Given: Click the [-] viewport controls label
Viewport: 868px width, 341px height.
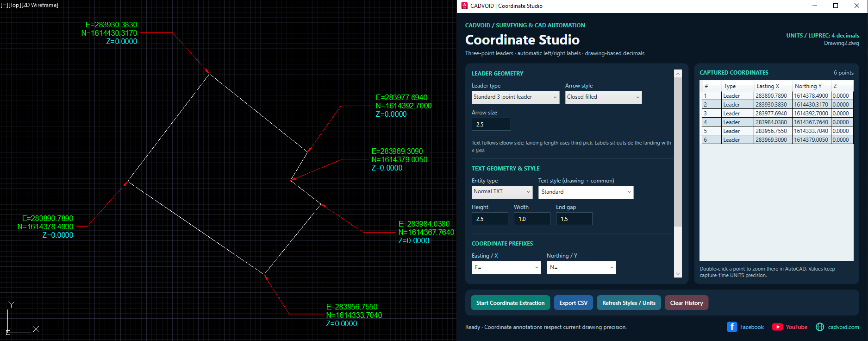Looking at the screenshot, I should (x=5, y=5).
